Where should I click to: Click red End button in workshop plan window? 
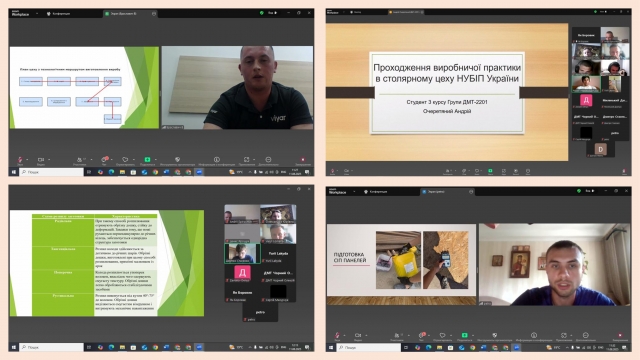303,160
